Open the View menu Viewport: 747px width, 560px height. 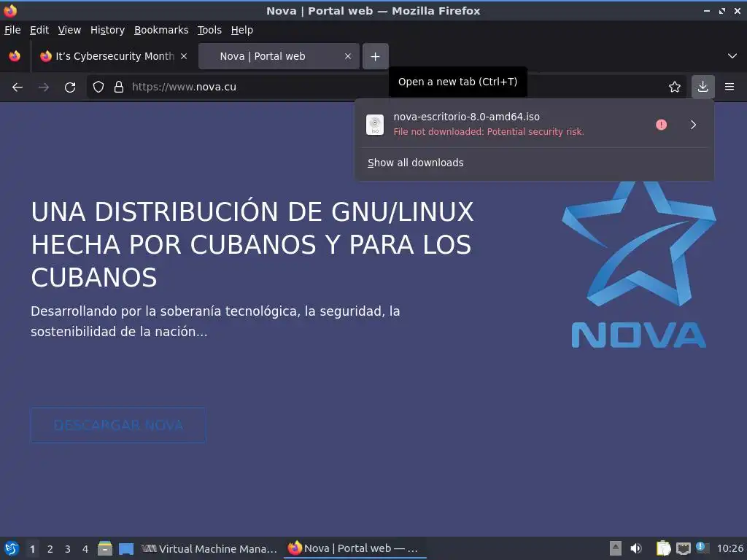pyautogui.click(x=69, y=30)
